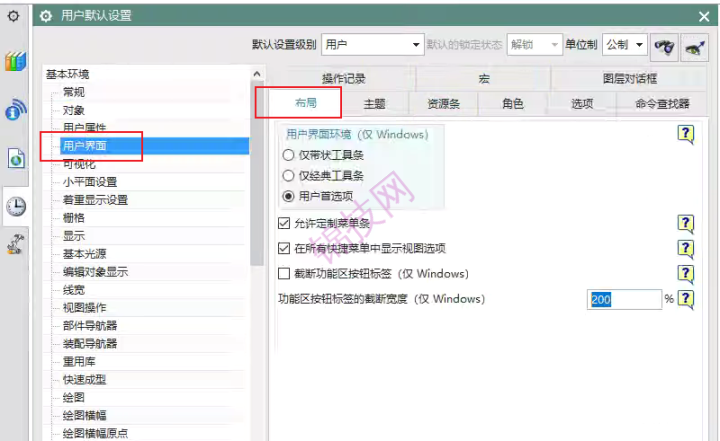720x441 pixels.
Task: Switch to the 资源条 tab
Action: [x=443, y=103]
